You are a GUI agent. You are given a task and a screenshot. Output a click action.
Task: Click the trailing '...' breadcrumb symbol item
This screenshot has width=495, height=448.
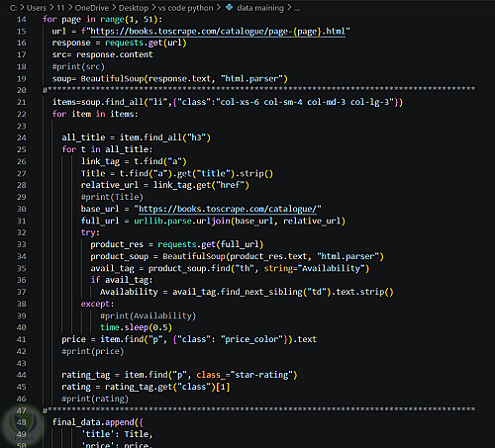(x=297, y=9)
